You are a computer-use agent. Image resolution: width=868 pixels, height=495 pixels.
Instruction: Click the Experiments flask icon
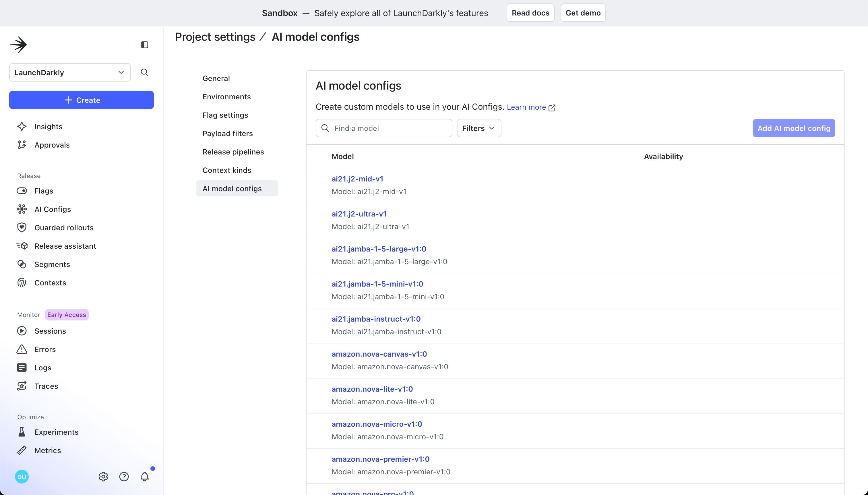pyautogui.click(x=22, y=432)
